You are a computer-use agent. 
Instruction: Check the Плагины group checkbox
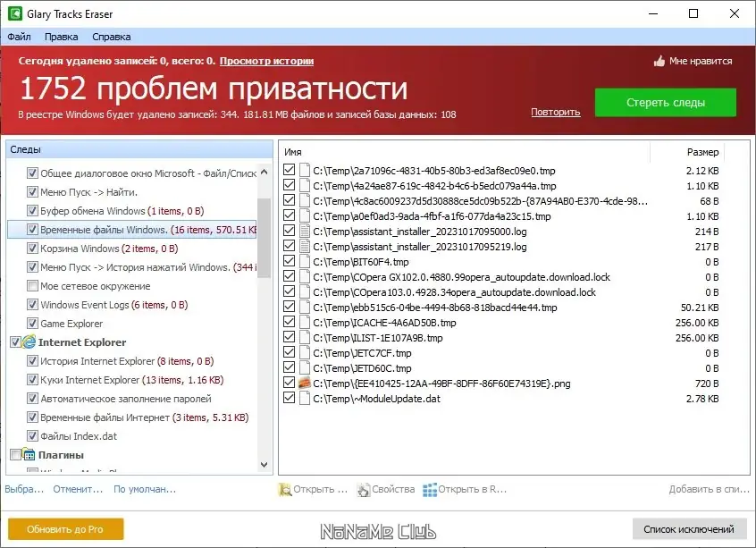(15, 454)
